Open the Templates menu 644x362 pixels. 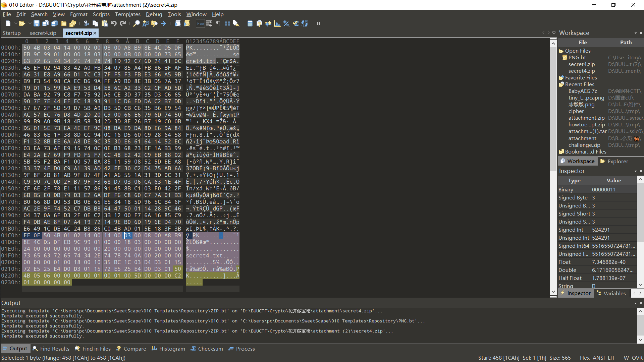127,14
